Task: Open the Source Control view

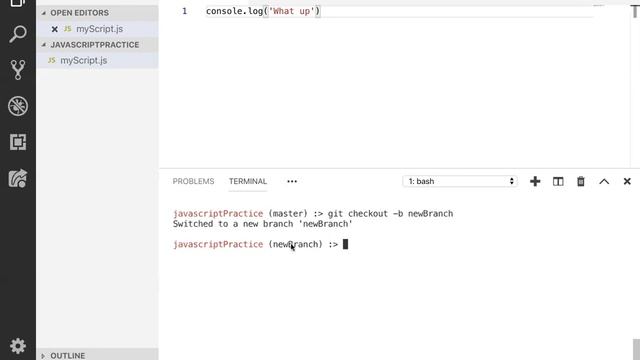Action: coord(18,70)
